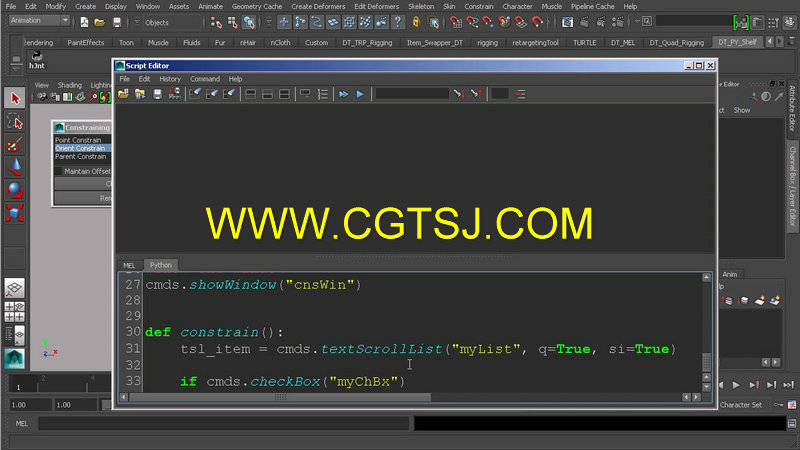This screenshot has height=450, width=800.
Task: Select Parent Constrain in Constraining list
Action: click(x=81, y=156)
